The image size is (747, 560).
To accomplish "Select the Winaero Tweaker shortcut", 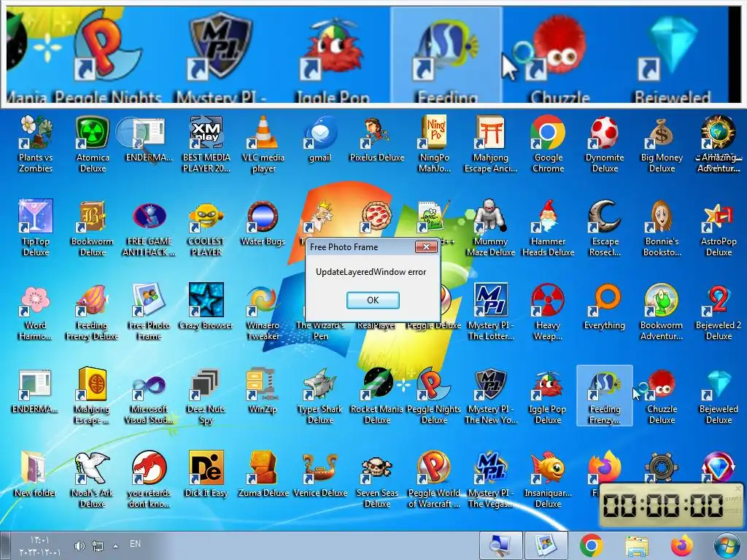I will tap(263, 312).
